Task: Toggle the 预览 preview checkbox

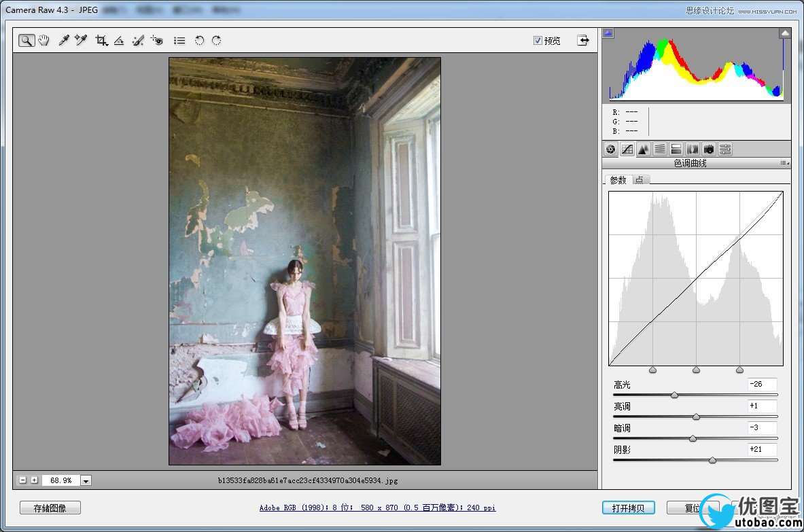Action: click(x=538, y=41)
